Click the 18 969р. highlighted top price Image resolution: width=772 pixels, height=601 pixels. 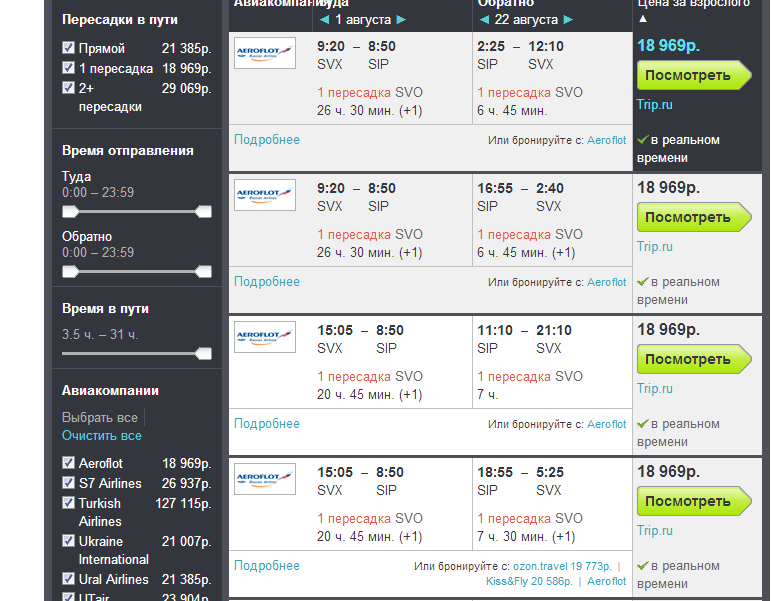(x=668, y=46)
